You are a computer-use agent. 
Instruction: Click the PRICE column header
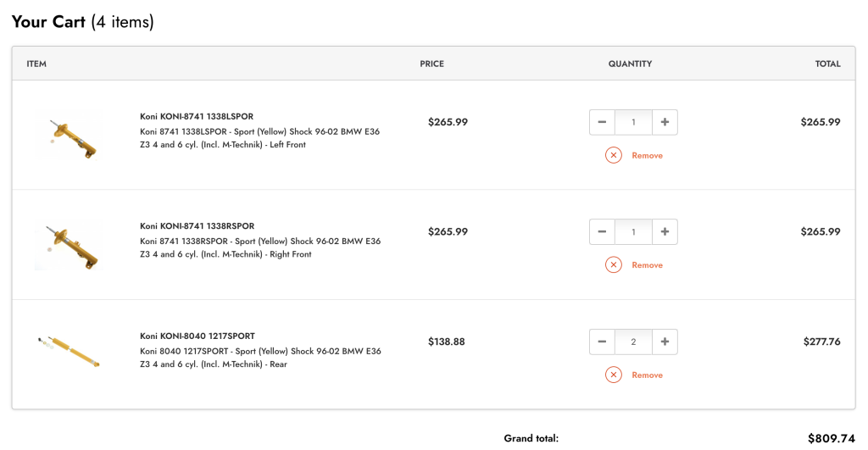pos(431,64)
